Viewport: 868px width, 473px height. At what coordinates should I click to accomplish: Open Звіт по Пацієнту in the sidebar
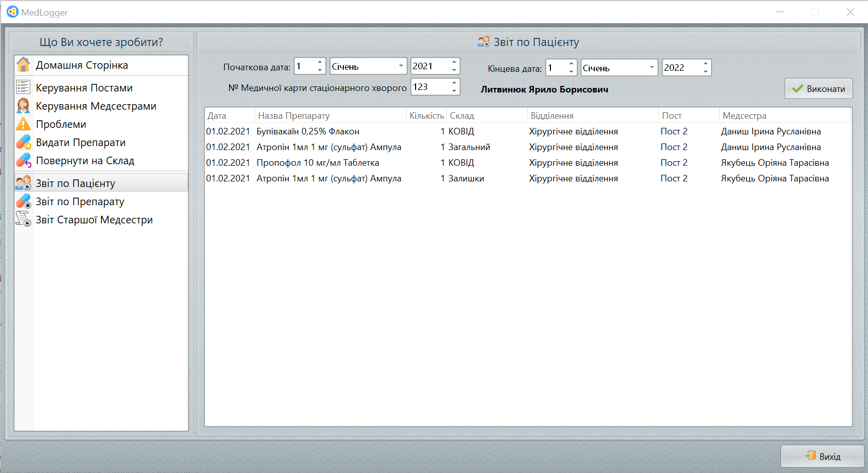point(76,183)
